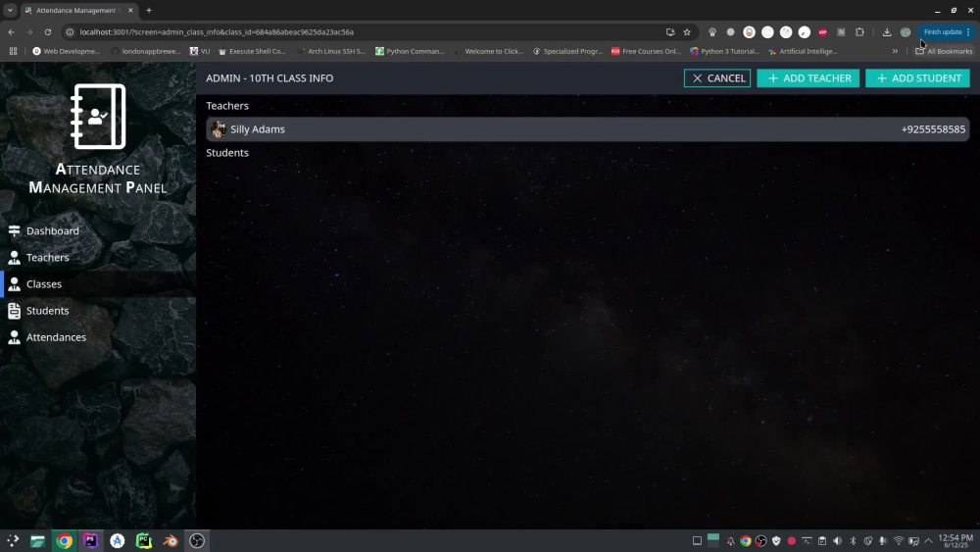
Task: Open the All Bookmarks folder
Action: pyautogui.click(x=944, y=51)
